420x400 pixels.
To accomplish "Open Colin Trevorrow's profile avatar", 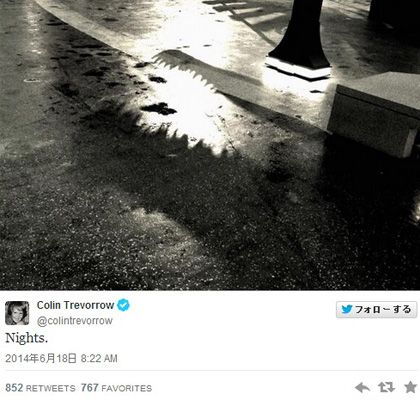I will (x=17, y=313).
